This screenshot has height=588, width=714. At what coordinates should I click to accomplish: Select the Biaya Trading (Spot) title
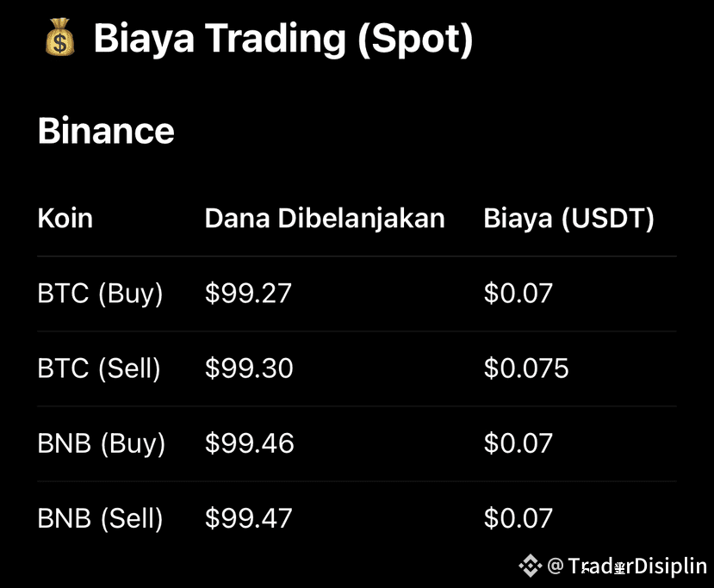click(283, 39)
